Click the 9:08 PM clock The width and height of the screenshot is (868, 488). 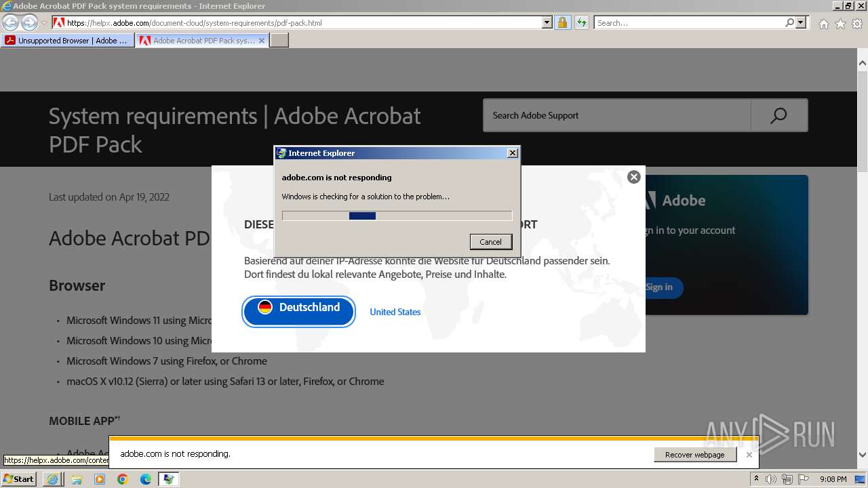coord(833,479)
